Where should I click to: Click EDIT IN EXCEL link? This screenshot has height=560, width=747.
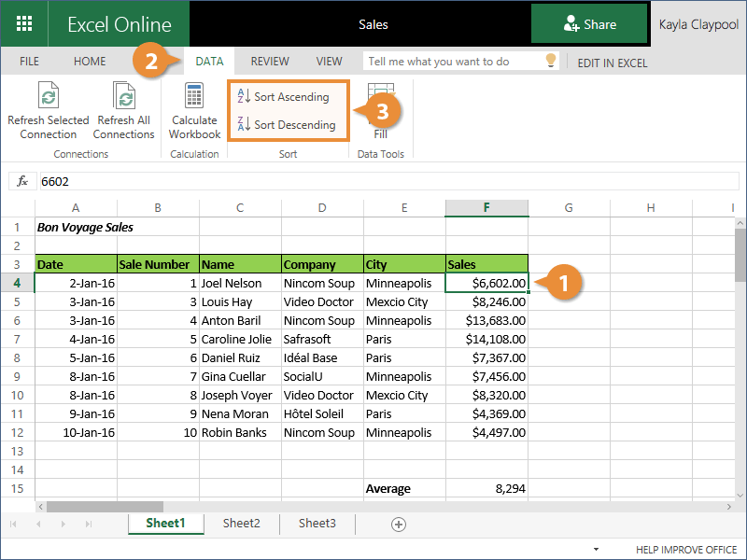[x=612, y=63]
